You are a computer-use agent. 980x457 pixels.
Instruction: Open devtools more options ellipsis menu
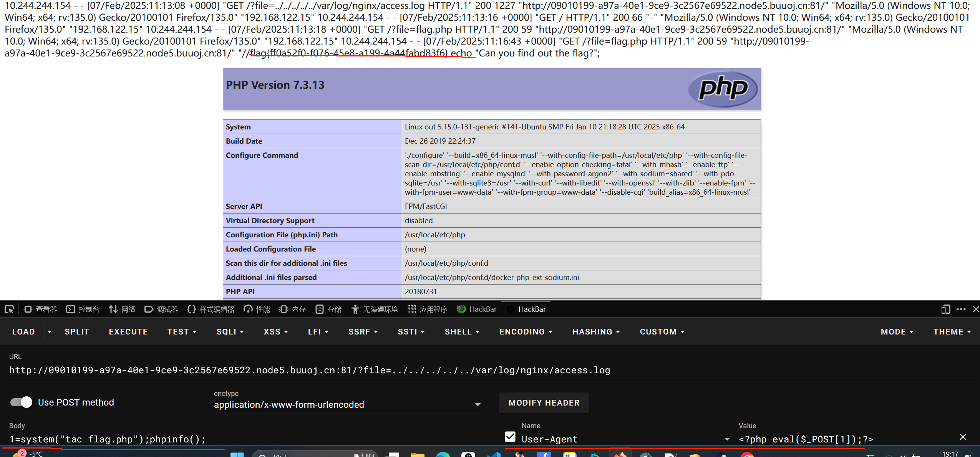(961, 309)
